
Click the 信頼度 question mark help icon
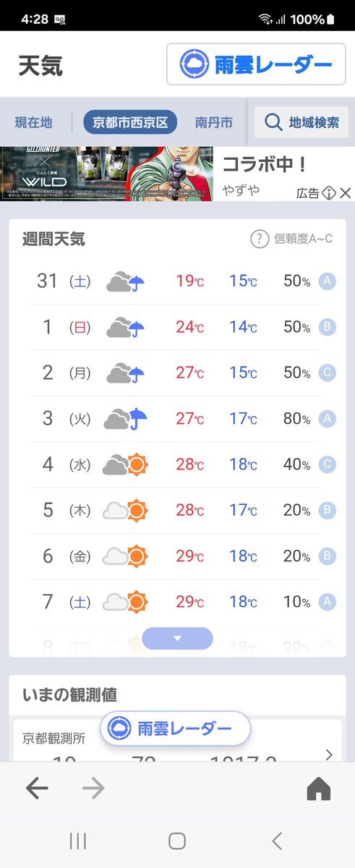click(x=260, y=239)
